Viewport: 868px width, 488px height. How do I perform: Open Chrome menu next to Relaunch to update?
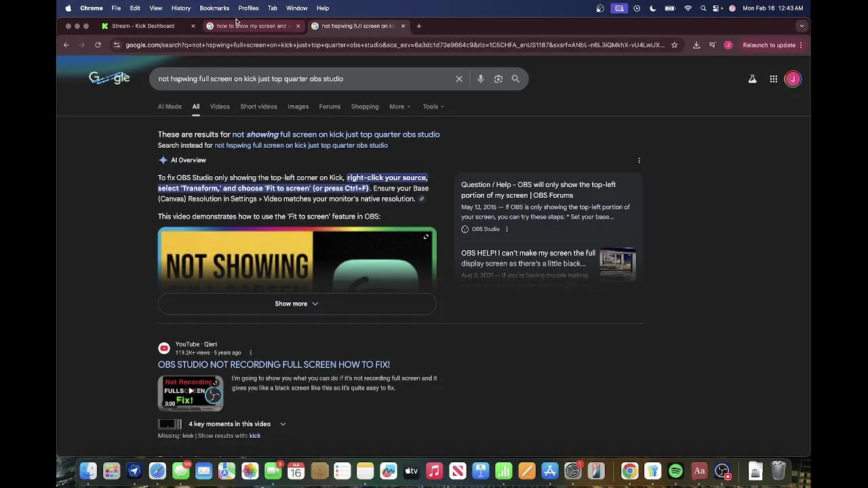point(801,45)
